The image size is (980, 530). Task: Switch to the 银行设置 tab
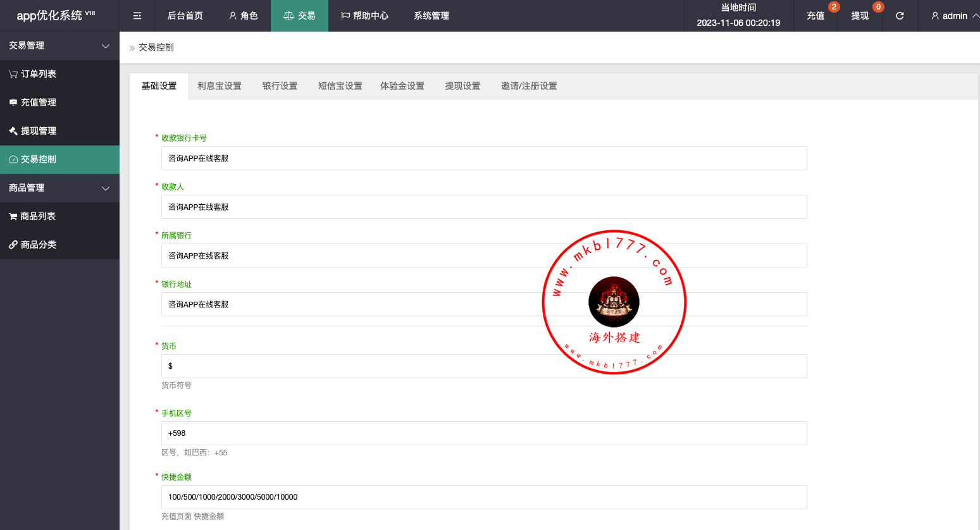pyautogui.click(x=280, y=86)
